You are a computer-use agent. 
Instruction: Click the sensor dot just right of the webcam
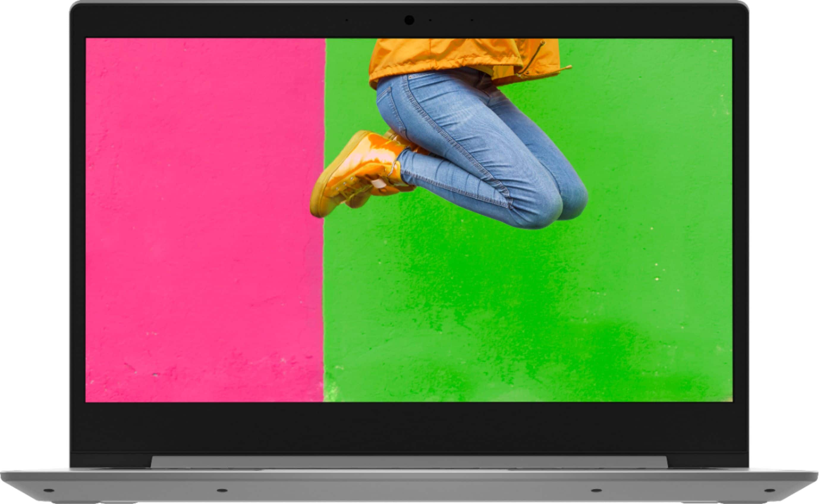(430, 20)
